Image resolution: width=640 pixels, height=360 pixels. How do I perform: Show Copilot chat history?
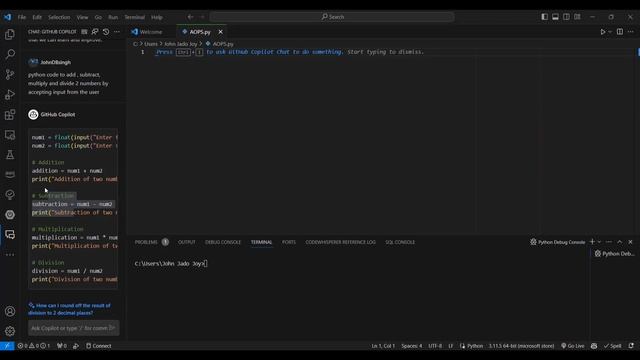click(106, 32)
